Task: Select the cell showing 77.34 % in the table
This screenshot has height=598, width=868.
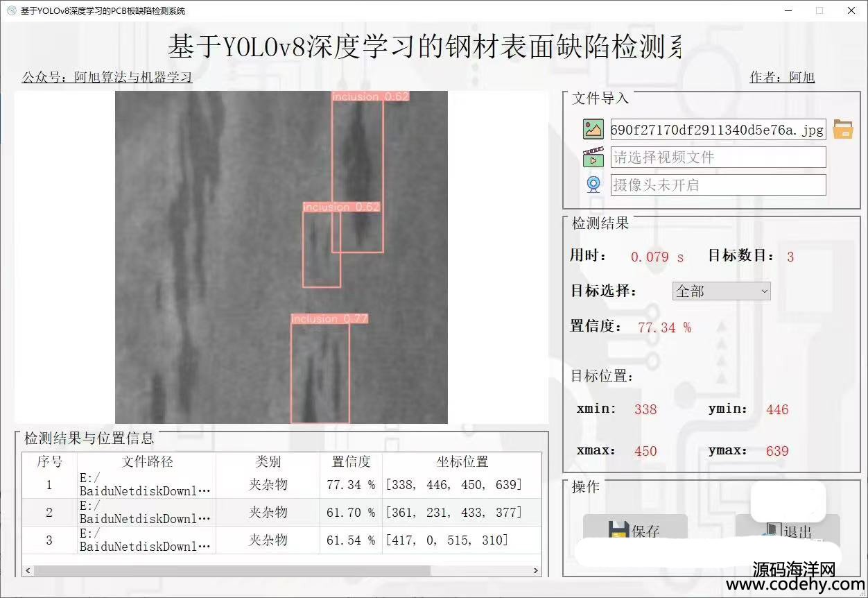Action: [351, 484]
